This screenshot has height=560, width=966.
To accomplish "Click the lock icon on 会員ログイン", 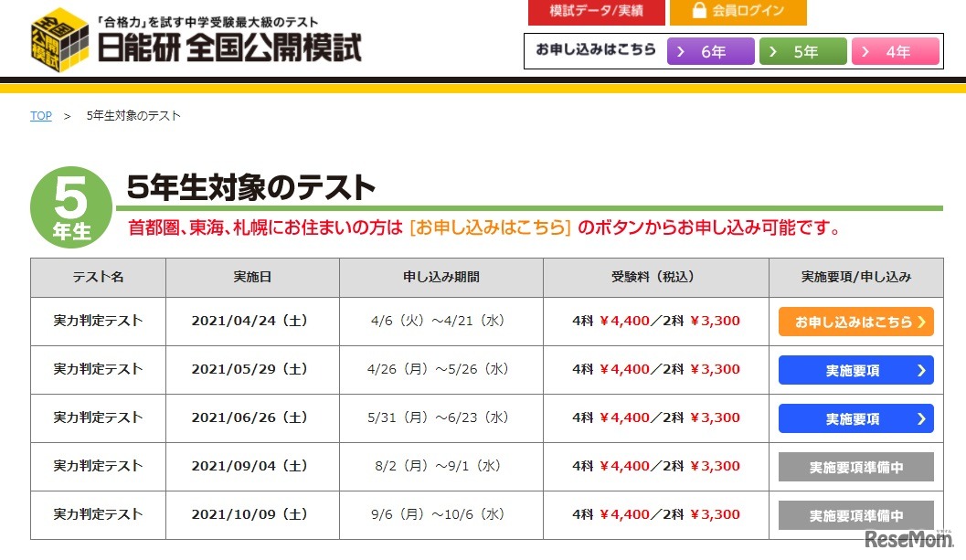I will click(699, 13).
